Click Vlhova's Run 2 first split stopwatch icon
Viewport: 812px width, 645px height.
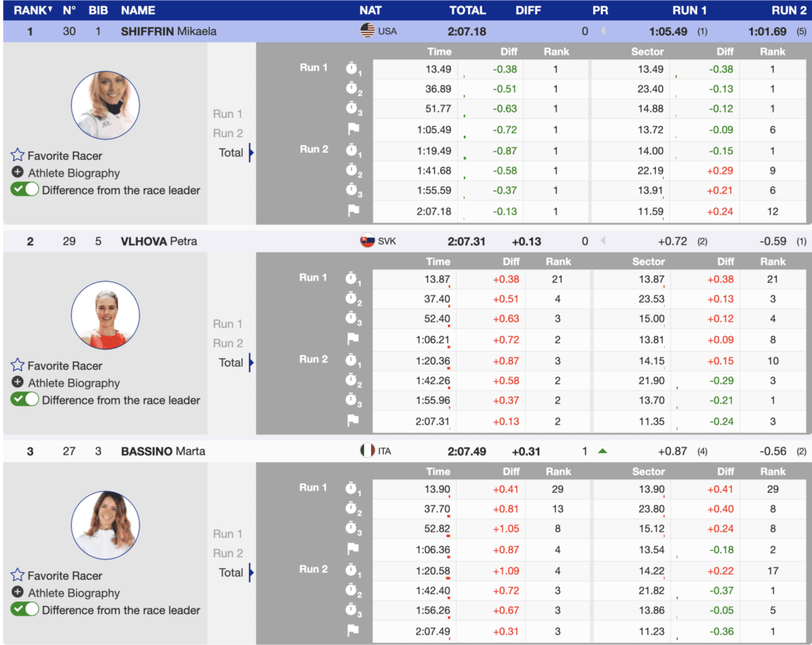point(353,360)
